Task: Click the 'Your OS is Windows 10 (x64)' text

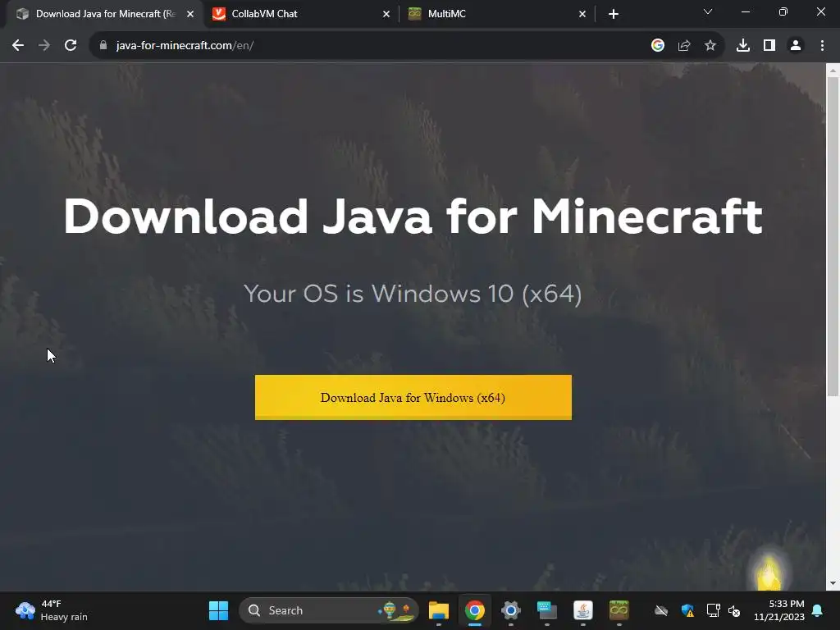Action: pos(413,294)
